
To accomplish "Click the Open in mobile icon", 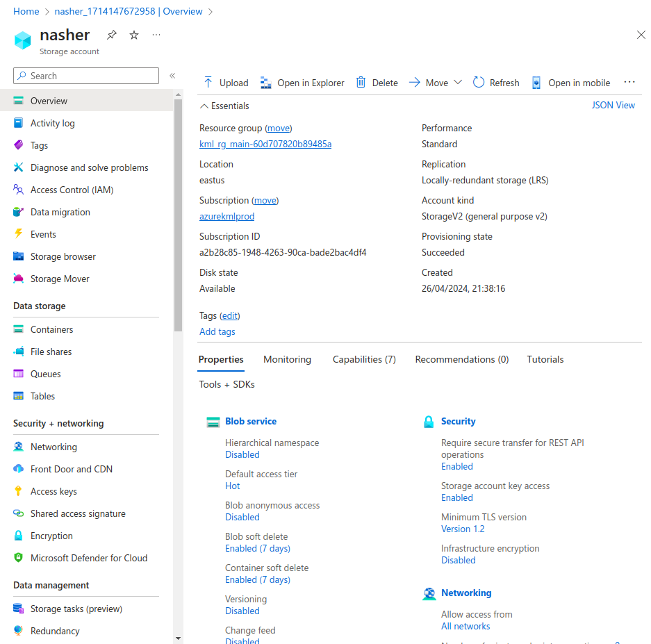I will (536, 83).
